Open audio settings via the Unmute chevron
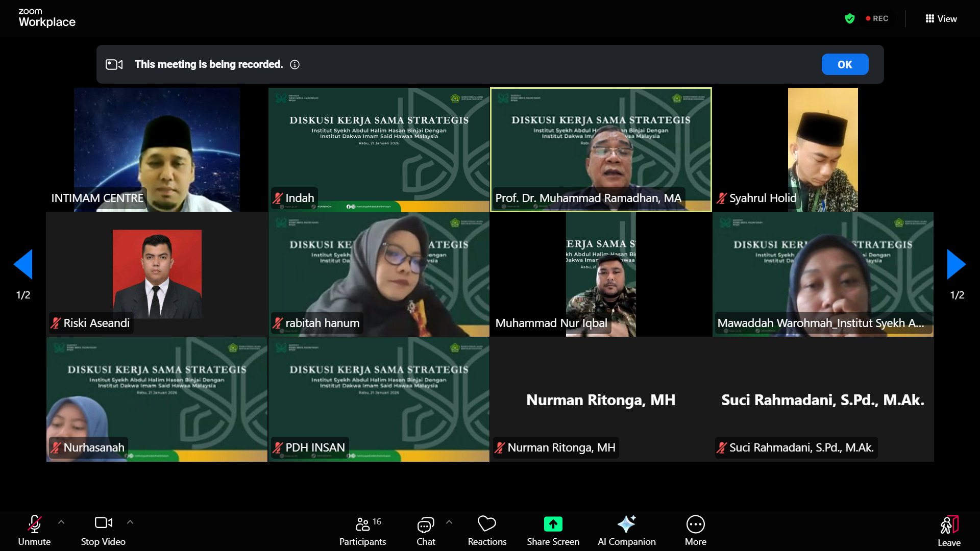 (61, 521)
